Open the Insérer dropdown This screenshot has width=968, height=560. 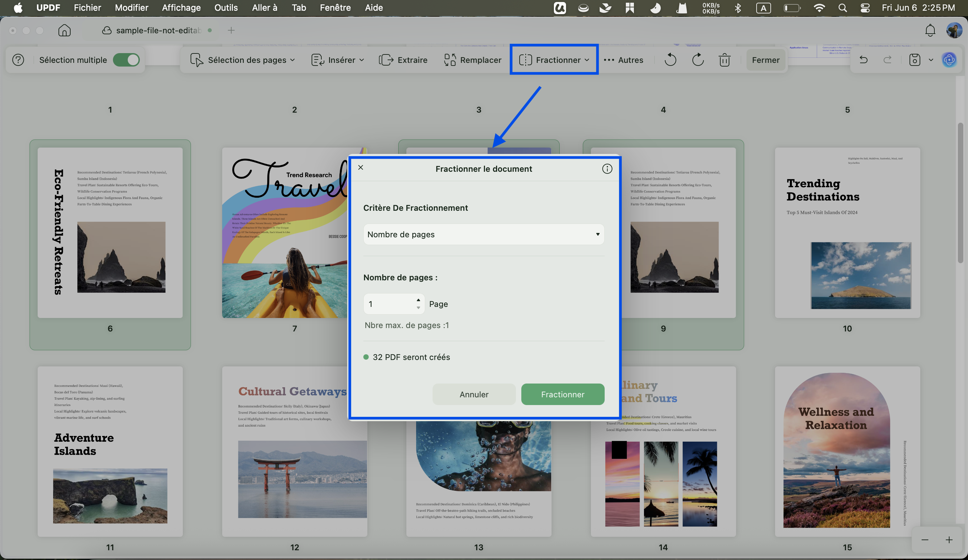[338, 60]
